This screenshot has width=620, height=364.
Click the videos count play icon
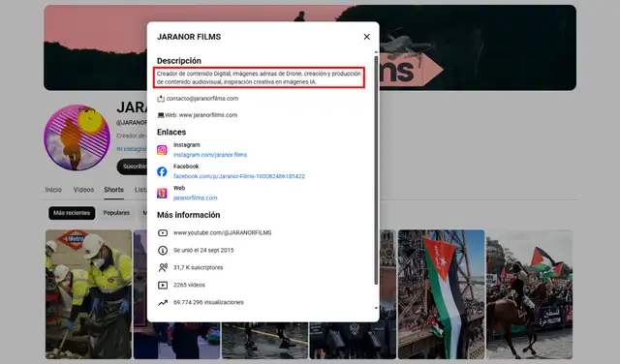click(x=163, y=285)
